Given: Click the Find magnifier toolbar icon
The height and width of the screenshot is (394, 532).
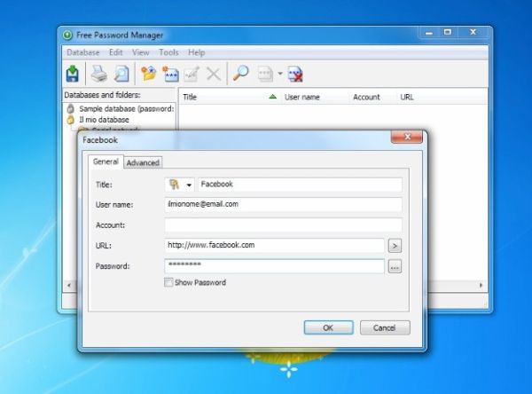Looking at the screenshot, I should 240,74.
